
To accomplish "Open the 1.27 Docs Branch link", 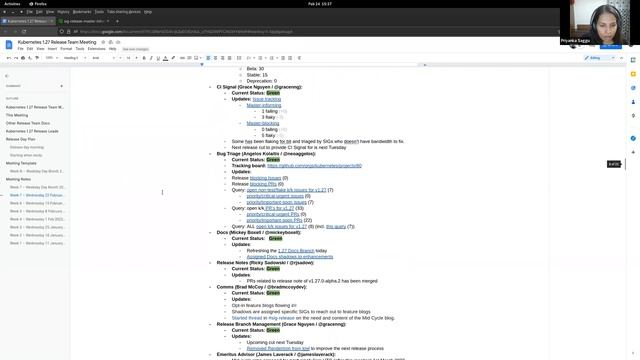I will [296, 251].
